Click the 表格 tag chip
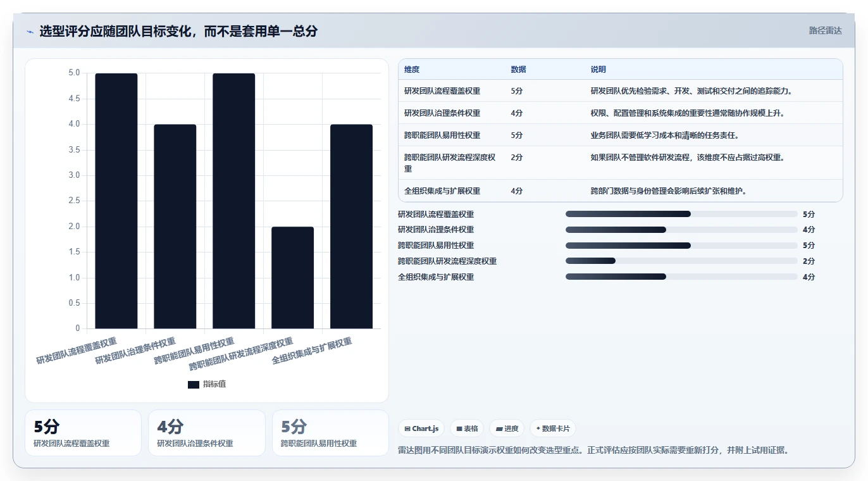 pyautogui.click(x=467, y=428)
